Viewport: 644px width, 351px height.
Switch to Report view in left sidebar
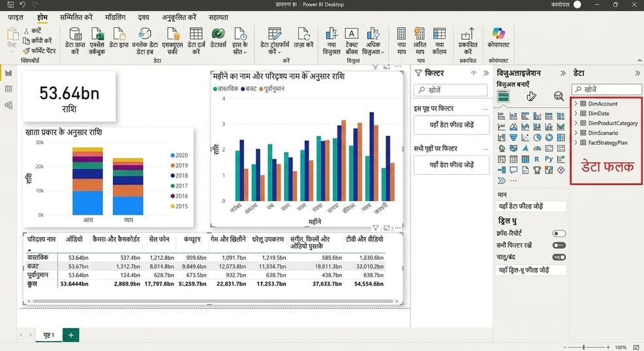pyautogui.click(x=8, y=73)
